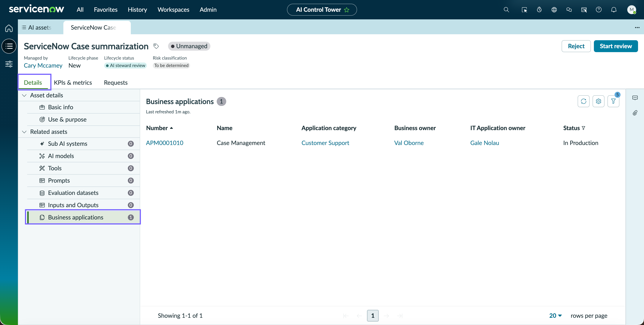
Task: Open the help question mark icon
Action: pos(599,10)
